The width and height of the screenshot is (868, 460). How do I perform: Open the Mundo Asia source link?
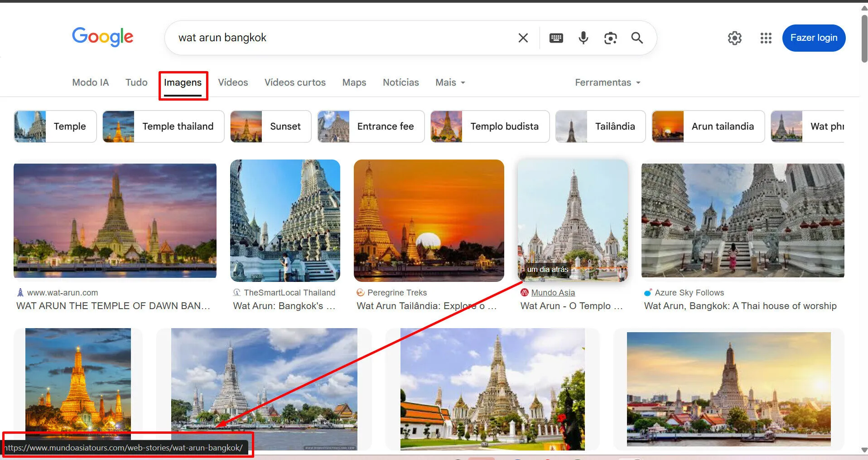point(553,292)
